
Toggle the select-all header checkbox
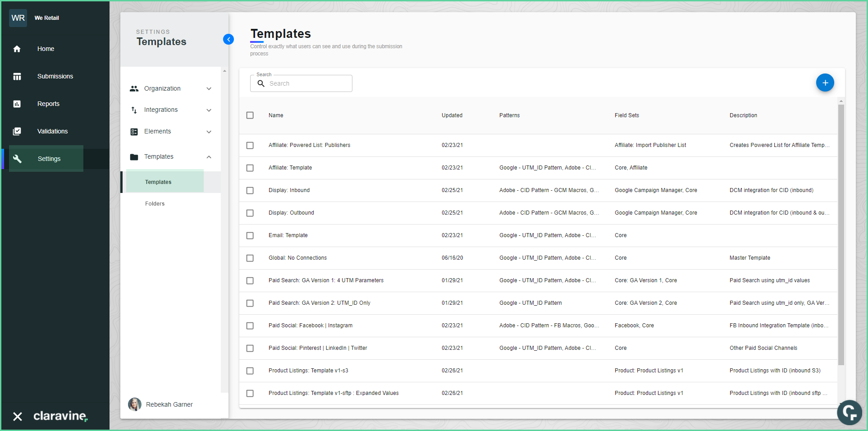[250, 115]
